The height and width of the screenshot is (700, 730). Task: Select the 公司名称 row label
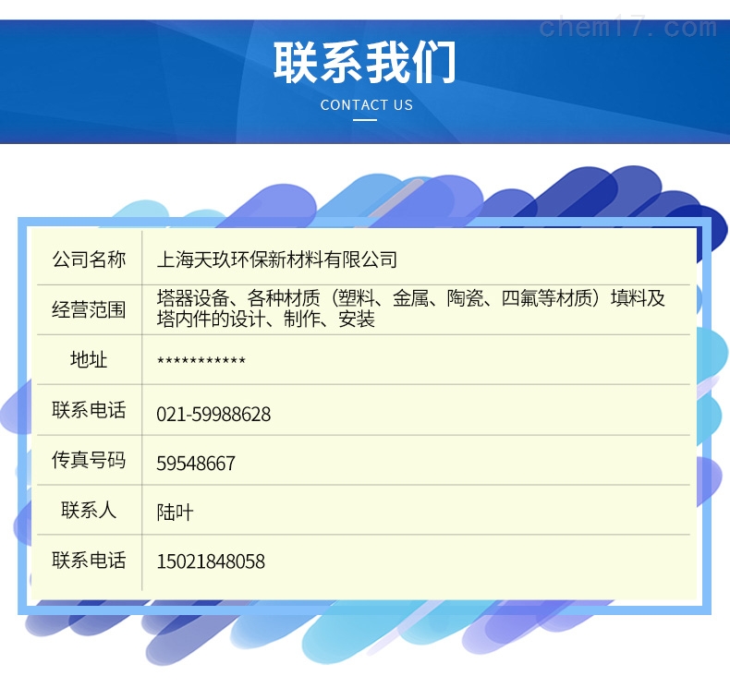pyautogui.click(x=89, y=259)
